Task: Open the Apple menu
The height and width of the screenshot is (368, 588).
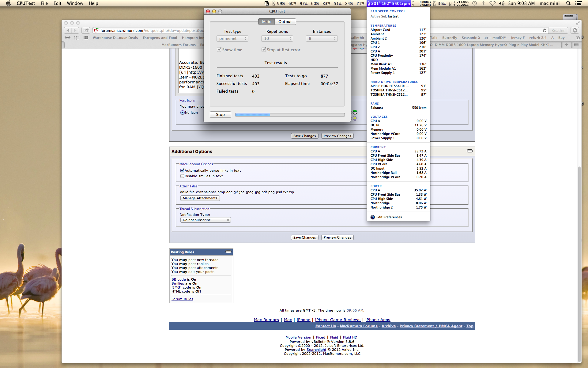Action: coord(8,3)
